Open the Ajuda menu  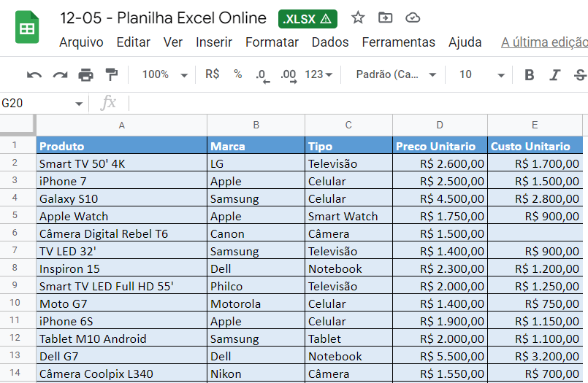[x=465, y=42]
